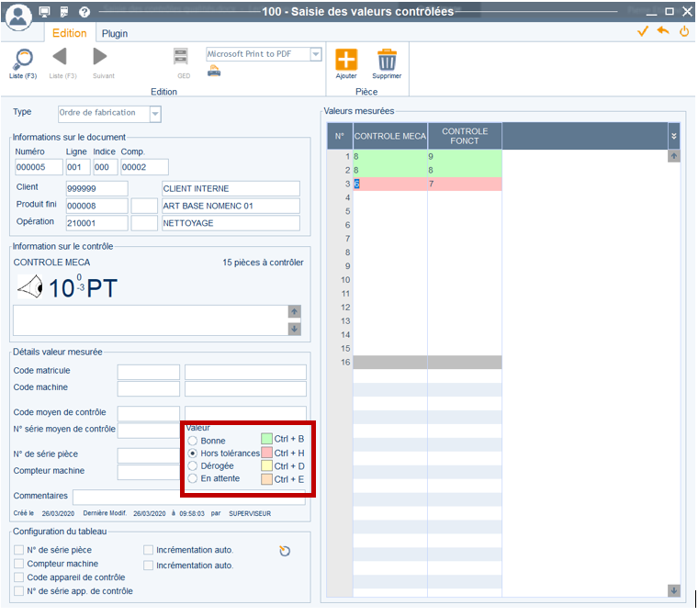Enable N° de série app. de contrôle checkbox
This screenshot has width=698, height=616.
(18, 591)
